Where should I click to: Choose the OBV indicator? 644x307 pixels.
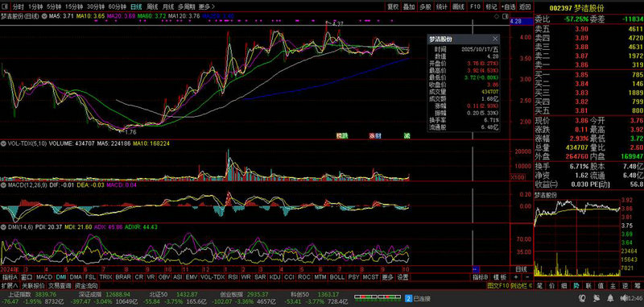[x=164, y=277]
